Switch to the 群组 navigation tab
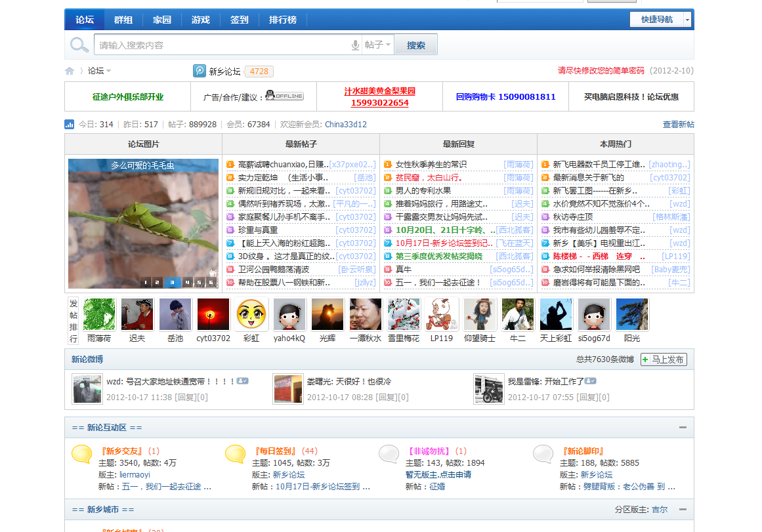This screenshot has height=532, width=762. pyautogui.click(x=123, y=19)
